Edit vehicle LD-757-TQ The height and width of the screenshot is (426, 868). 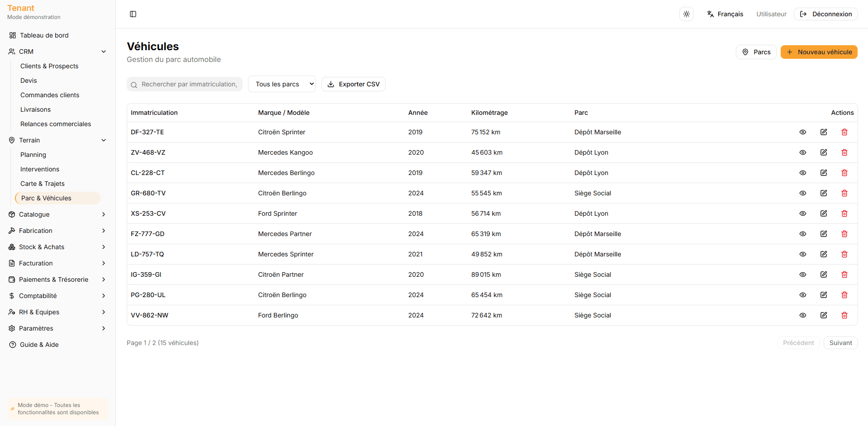click(824, 254)
